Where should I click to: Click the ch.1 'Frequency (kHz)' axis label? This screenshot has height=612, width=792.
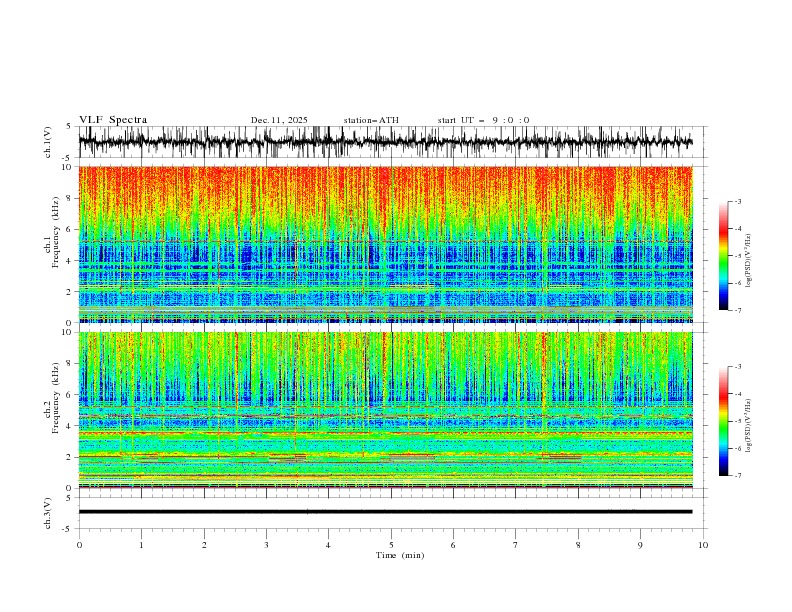pos(56,233)
